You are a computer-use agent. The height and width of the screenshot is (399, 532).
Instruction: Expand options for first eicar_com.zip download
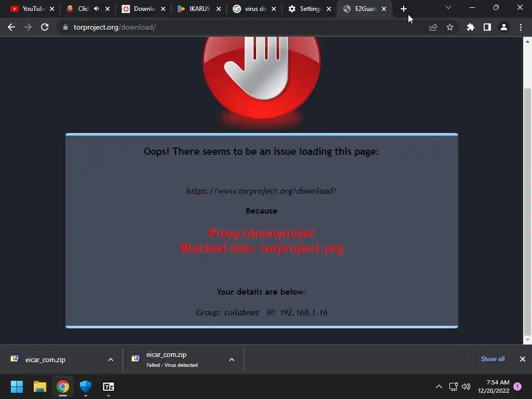pos(111,360)
